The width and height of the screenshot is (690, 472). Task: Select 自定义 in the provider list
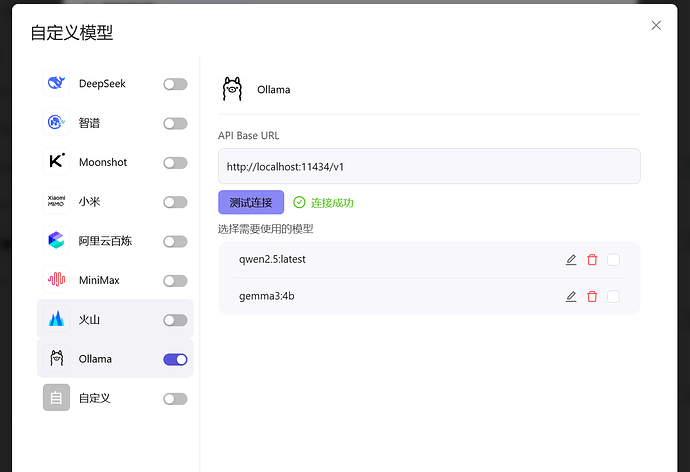pyautogui.click(x=94, y=398)
